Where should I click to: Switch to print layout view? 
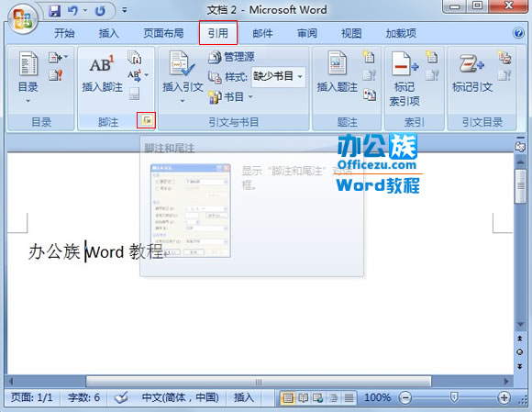pyautogui.click(x=287, y=397)
